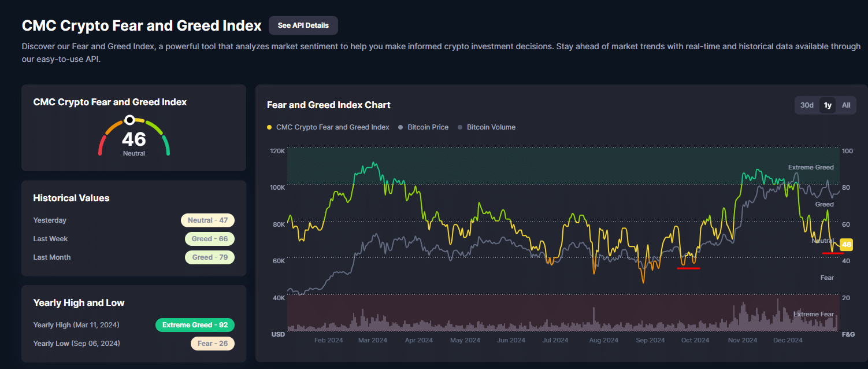Click the gauge value 46
868x369 pixels.
pos(134,139)
